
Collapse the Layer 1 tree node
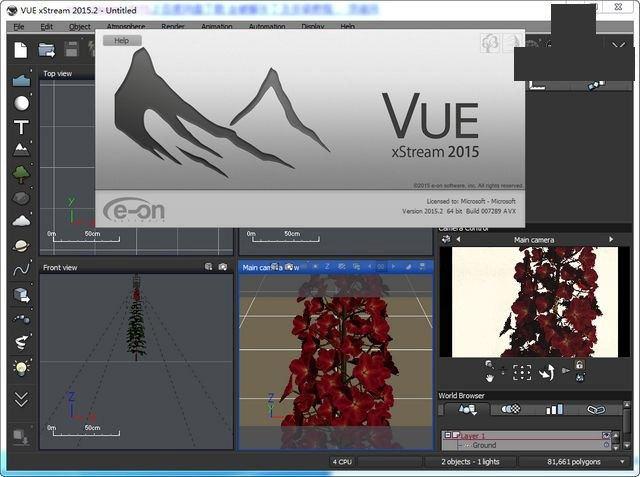(x=447, y=435)
